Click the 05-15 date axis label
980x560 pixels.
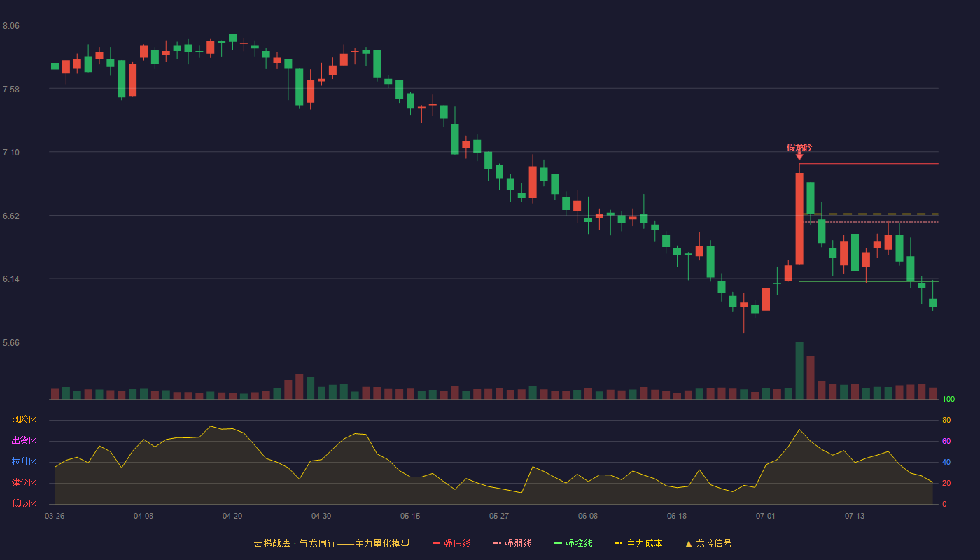(x=410, y=516)
